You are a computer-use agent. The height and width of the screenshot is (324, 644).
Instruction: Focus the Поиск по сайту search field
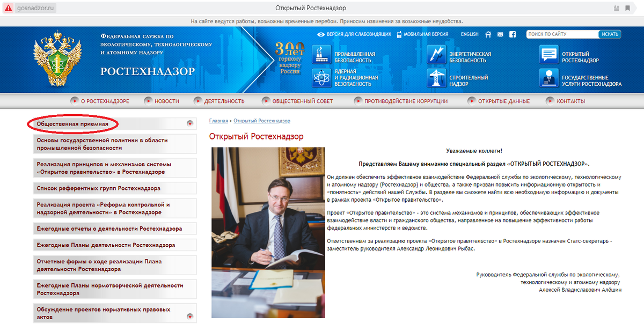(x=562, y=34)
